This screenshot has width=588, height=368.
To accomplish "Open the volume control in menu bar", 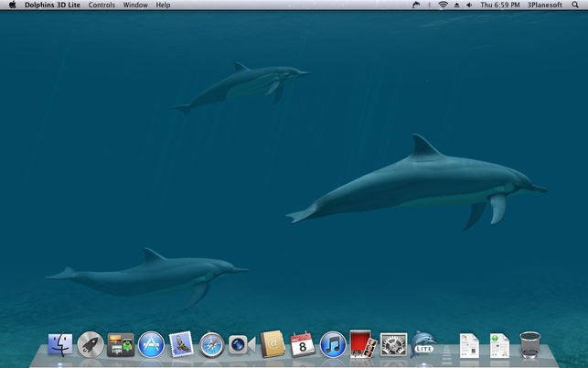I will pos(469,5).
